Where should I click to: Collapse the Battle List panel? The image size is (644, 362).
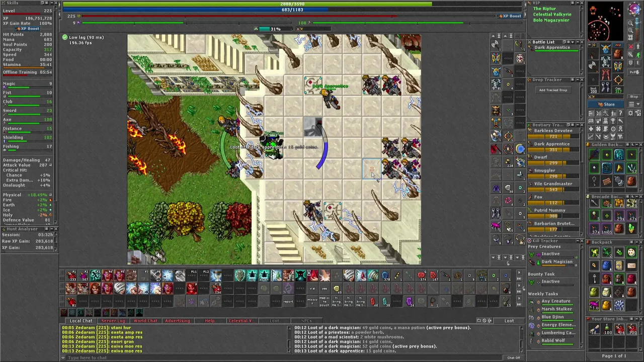(577, 42)
